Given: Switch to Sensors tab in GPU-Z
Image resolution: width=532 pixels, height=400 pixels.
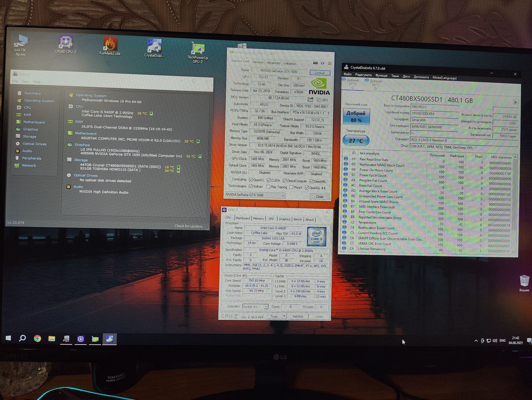Looking at the screenshot, I should [x=258, y=62].
